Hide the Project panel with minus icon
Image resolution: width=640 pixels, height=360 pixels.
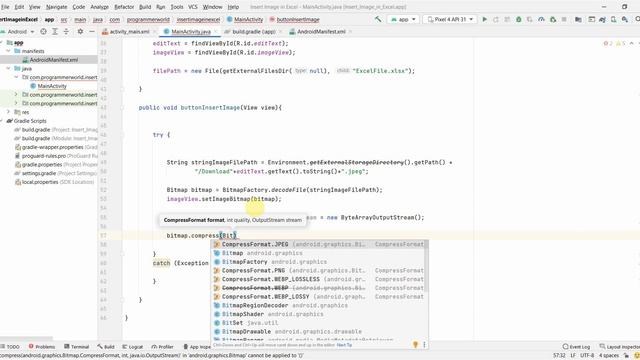92,31
